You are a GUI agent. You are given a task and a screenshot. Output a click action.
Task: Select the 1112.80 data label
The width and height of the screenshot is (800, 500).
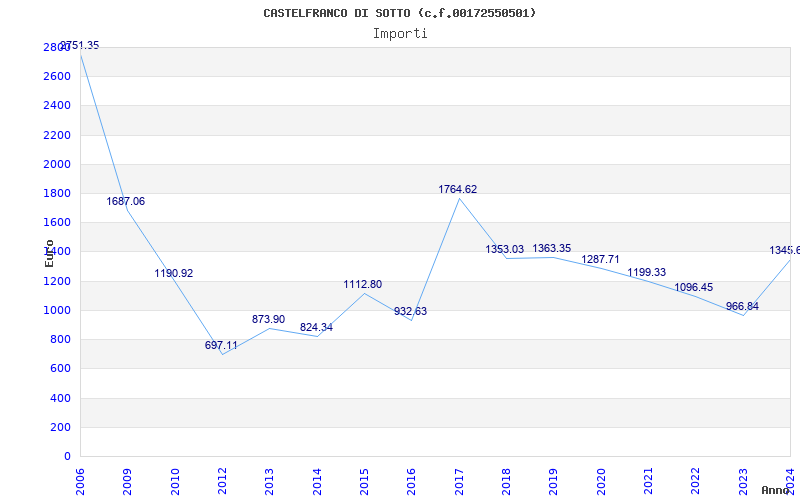pos(363,285)
